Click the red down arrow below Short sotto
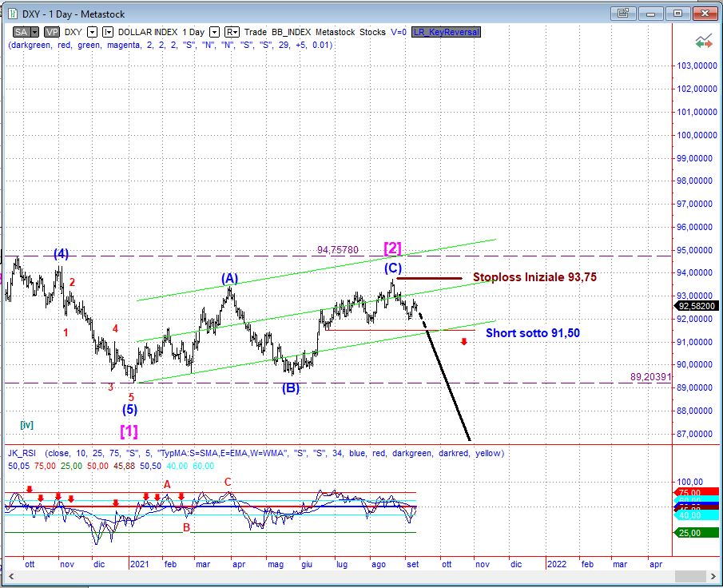The height and width of the screenshot is (588, 723). [463, 343]
